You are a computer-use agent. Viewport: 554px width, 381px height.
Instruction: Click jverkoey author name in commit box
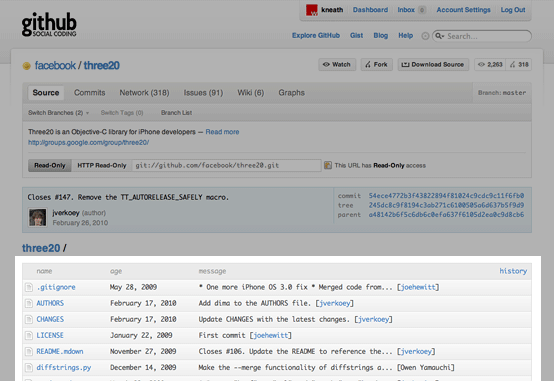point(66,213)
